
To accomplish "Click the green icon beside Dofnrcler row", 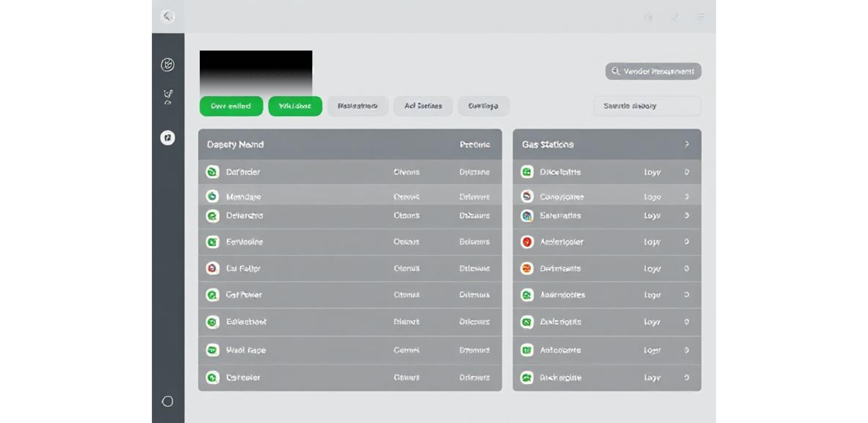I will coord(212,172).
